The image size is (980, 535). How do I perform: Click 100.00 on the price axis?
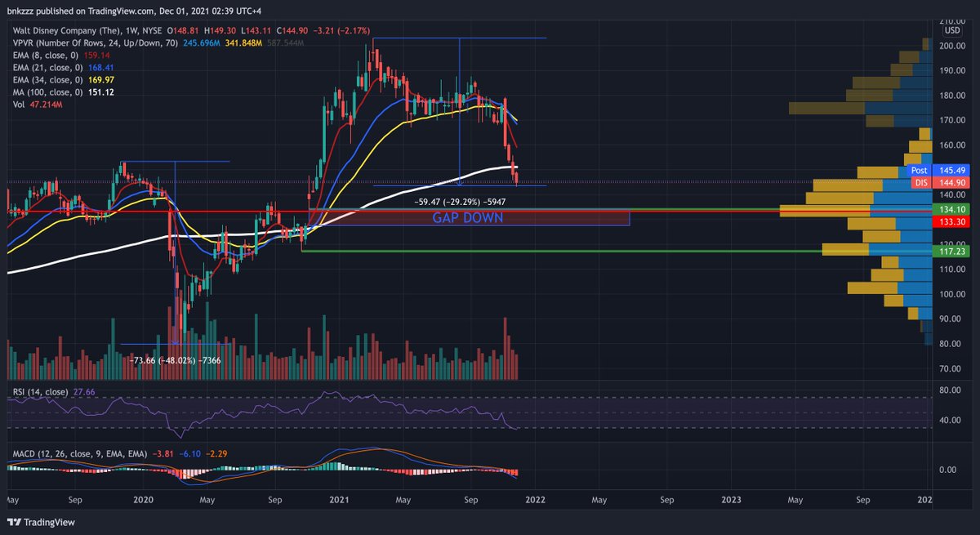point(952,294)
